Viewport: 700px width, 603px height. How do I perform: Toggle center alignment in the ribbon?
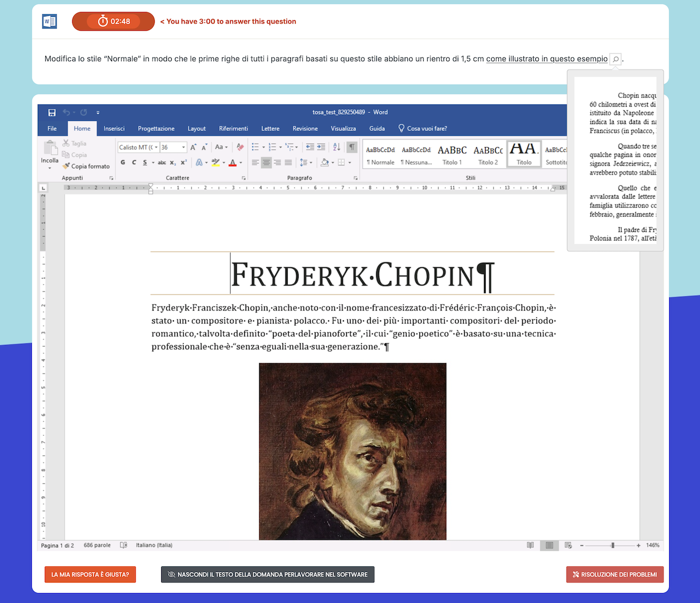coord(266,162)
